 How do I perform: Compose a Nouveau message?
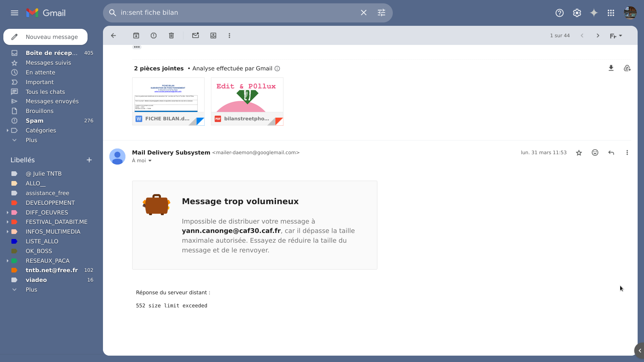[46, 37]
